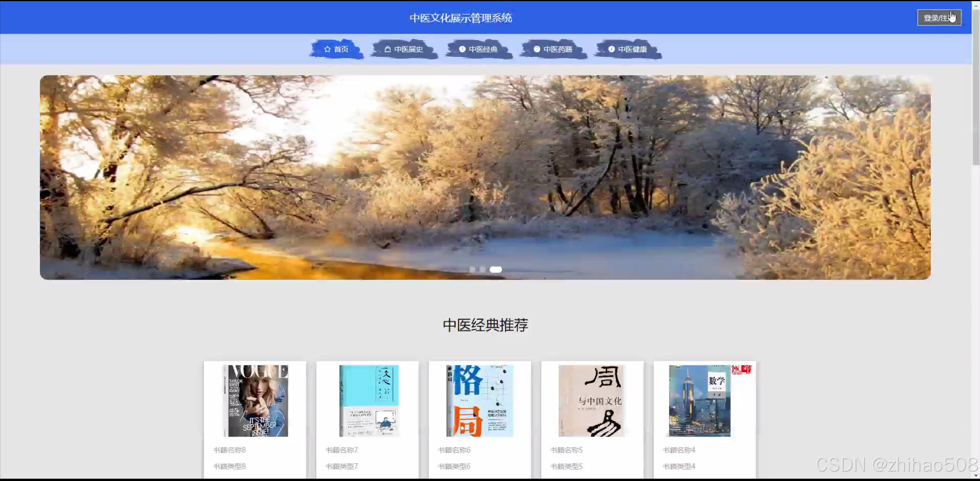Click the circle icon beside 中医药膳
The width and height of the screenshot is (980, 481).
(537, 49)
